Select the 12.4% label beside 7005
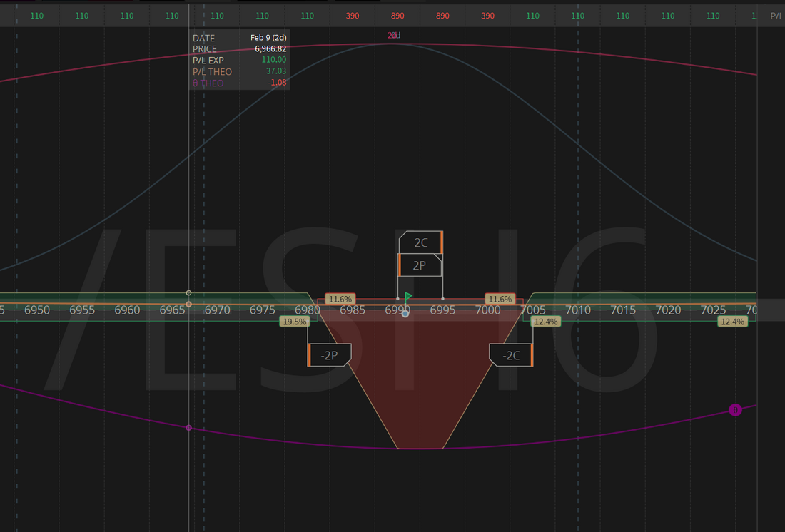Screen dimensions: 785x532 [x=545, y=322]
